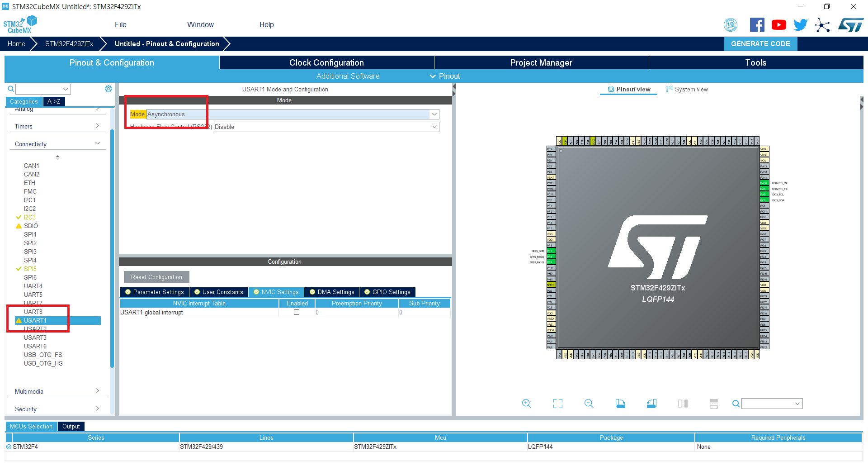Viewport: 868px width, 466px height.
Task: Open the GPIO Settings tab
Action: point(387,292)
